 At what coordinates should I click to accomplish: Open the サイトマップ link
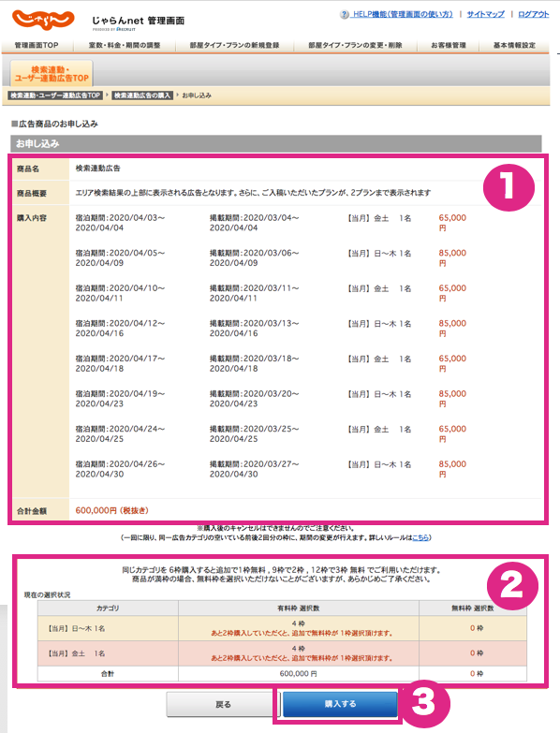485,14
